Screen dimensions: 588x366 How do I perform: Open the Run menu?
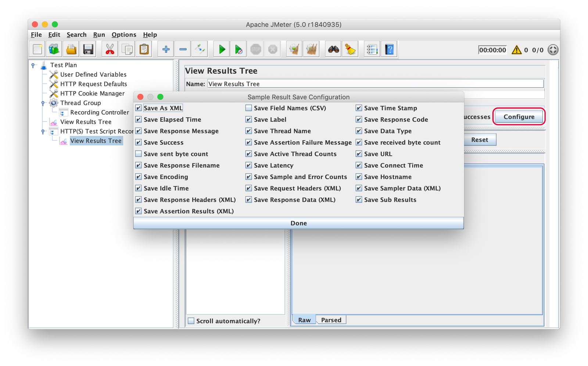click(99, 35)
